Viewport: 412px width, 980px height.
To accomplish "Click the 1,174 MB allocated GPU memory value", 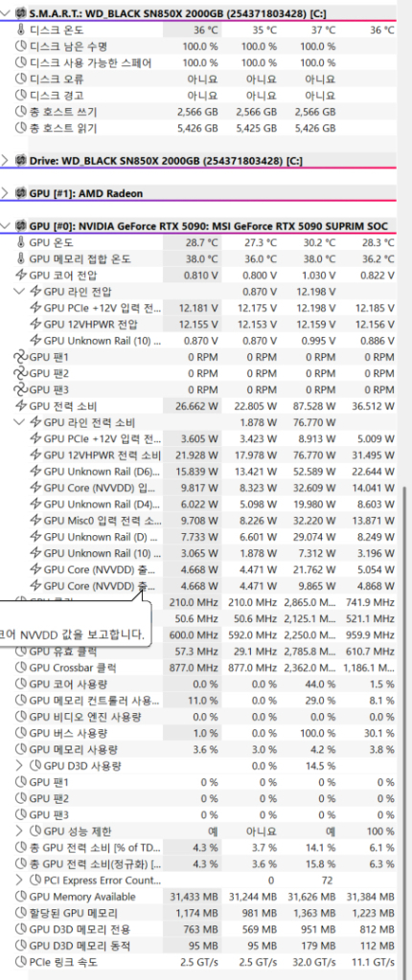I will point(197,913).
